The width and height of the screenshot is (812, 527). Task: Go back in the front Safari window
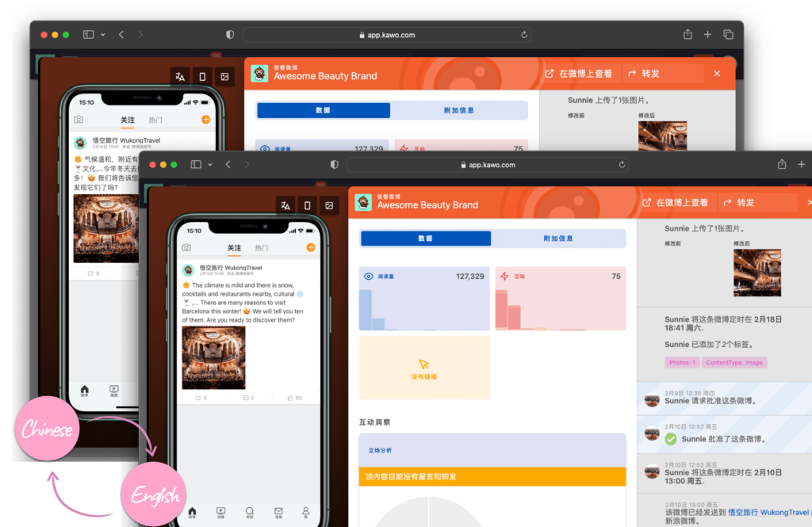228,165
